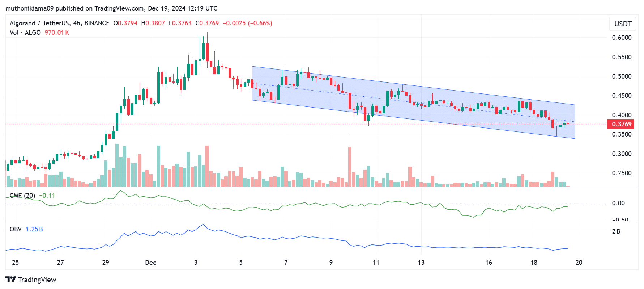Click the 0.4500 price axis label
The image size is (644, 289).
[x=622, y=96]
